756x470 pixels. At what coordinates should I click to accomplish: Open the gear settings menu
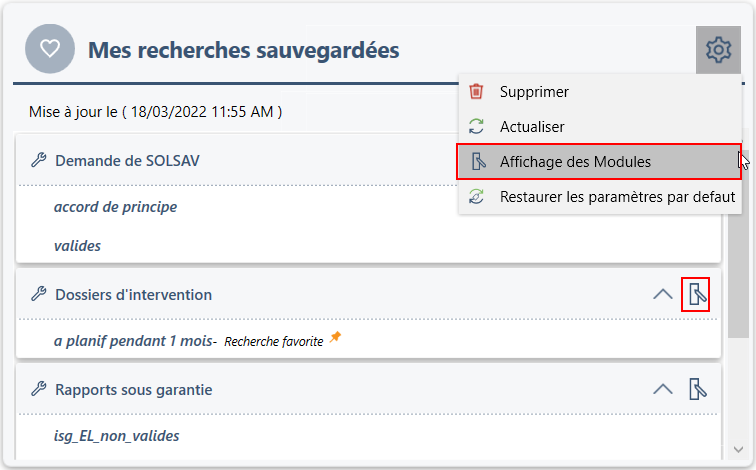[x=718, y=49]
